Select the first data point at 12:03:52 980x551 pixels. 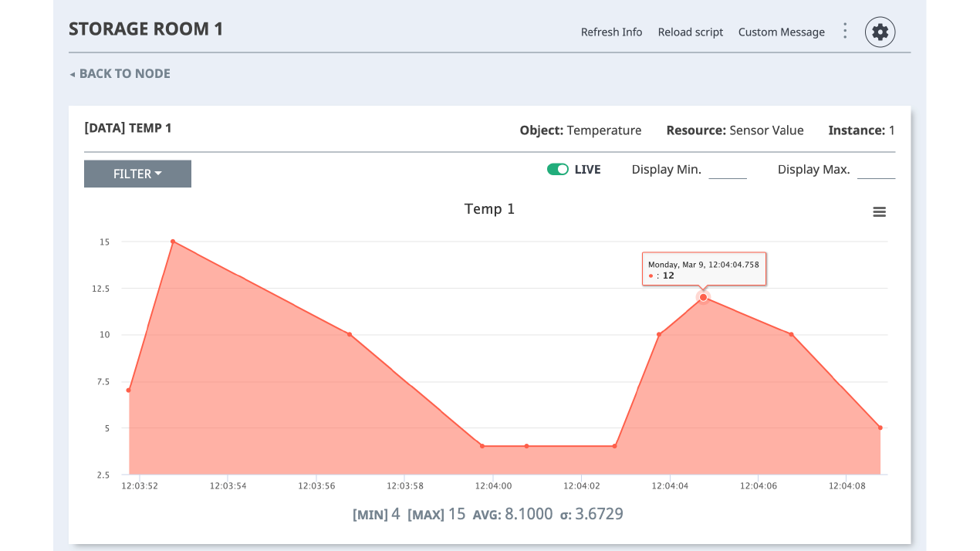130,390
